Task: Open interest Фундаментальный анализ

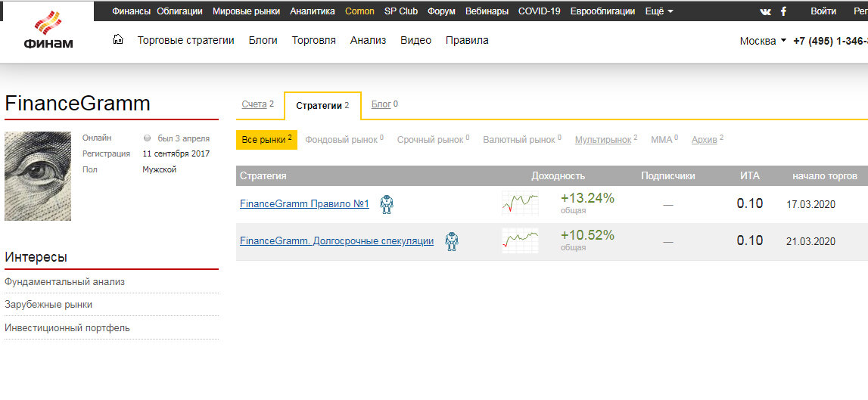Action: pos(65,282)
